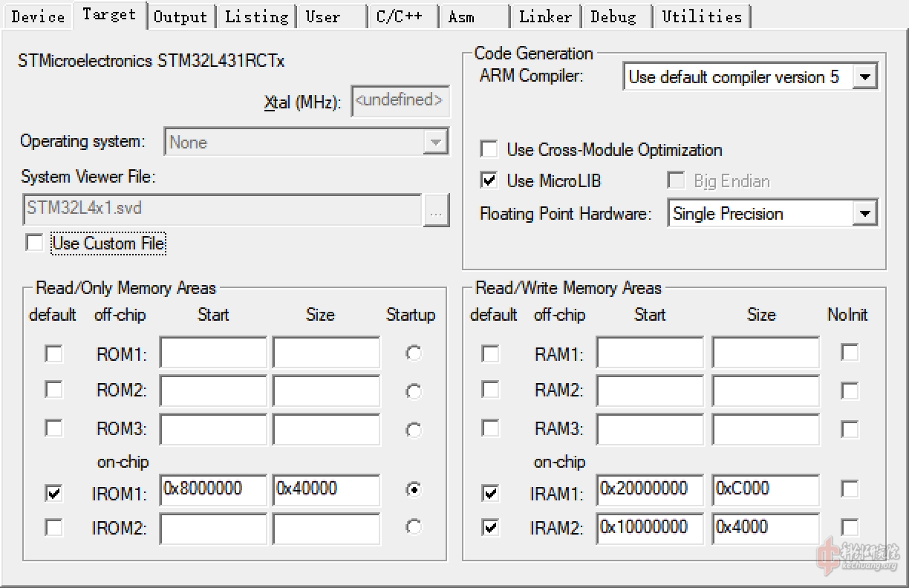
Task: Open the C/C++ tab
Action: coord(403,16)
